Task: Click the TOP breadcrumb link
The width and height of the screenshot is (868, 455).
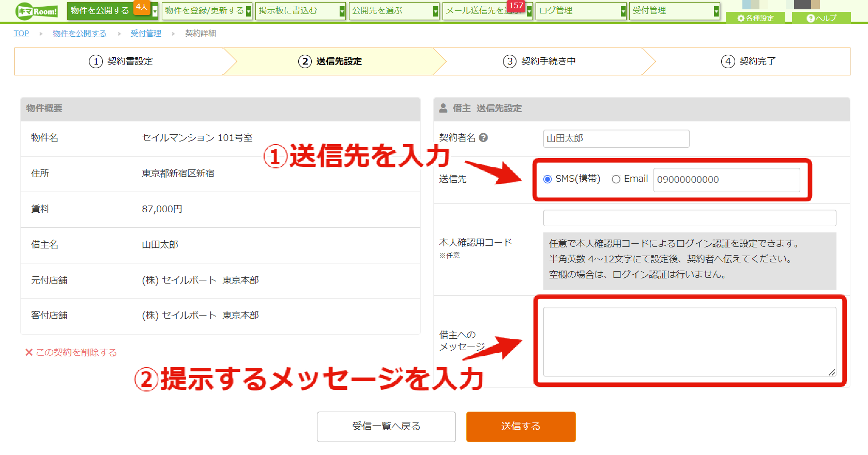Action: (x=21, y=33)
